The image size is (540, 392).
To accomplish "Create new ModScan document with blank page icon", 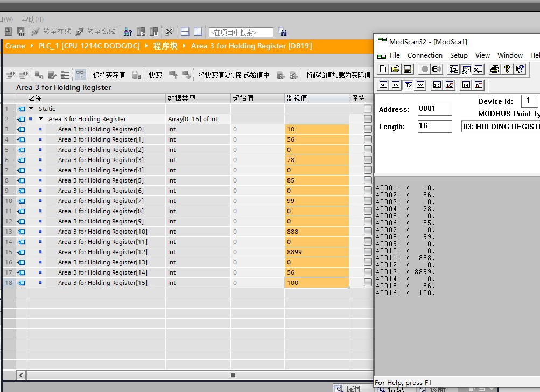I will coord(383,69).
